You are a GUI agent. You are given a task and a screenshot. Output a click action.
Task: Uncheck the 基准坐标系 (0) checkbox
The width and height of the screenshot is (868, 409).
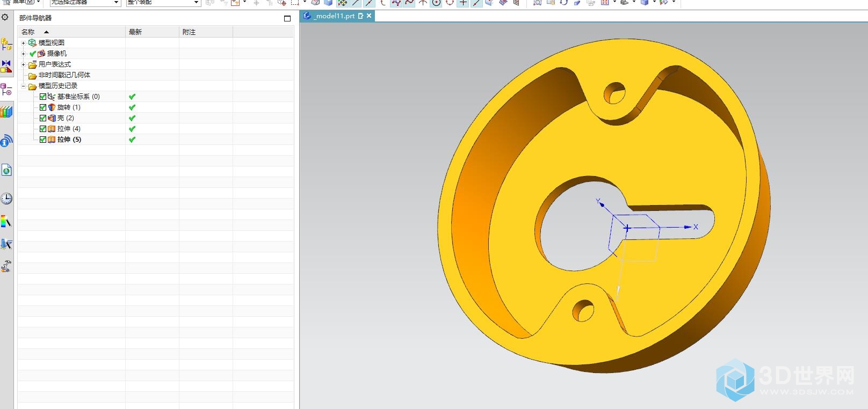point(43,97)
